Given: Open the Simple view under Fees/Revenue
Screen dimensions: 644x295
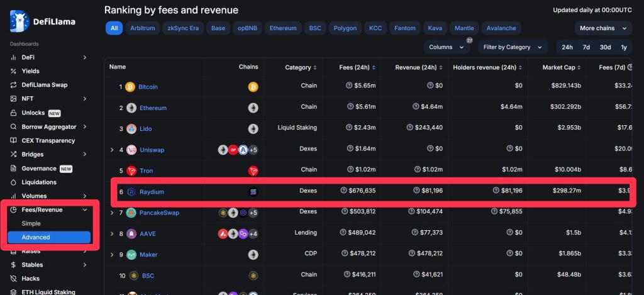Looking at the screenshot, I should (31, 224).
